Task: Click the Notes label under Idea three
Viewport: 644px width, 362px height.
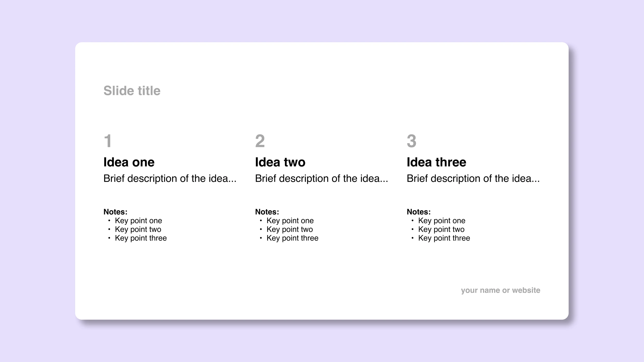Action: (419, 212)
